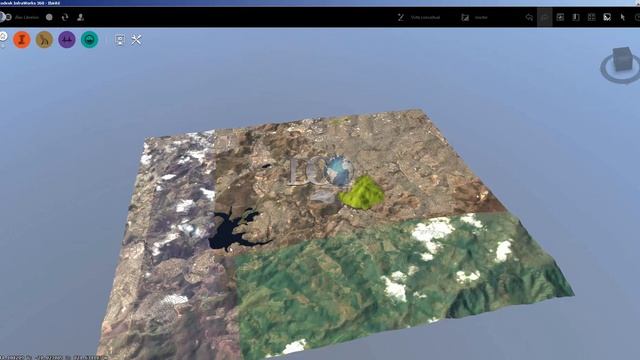
Task: Click the icon just left of Select arrow
Action: coord(607,17)
